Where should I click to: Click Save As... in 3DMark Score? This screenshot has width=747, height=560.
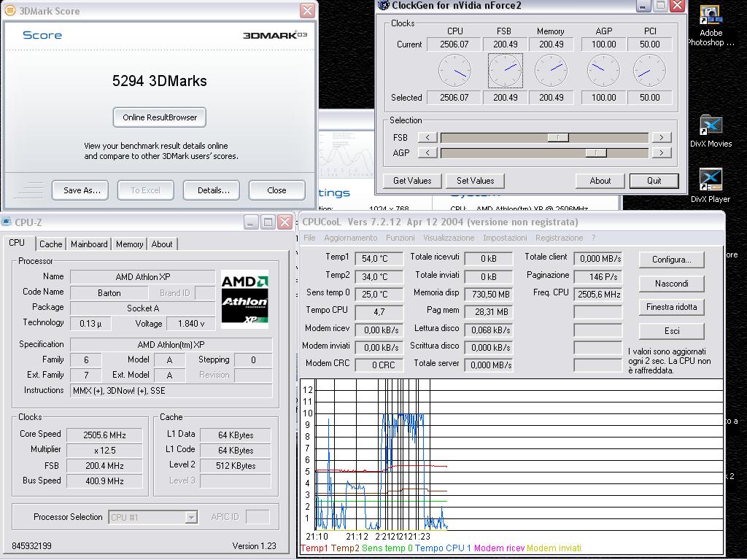(x=80, y=190)
